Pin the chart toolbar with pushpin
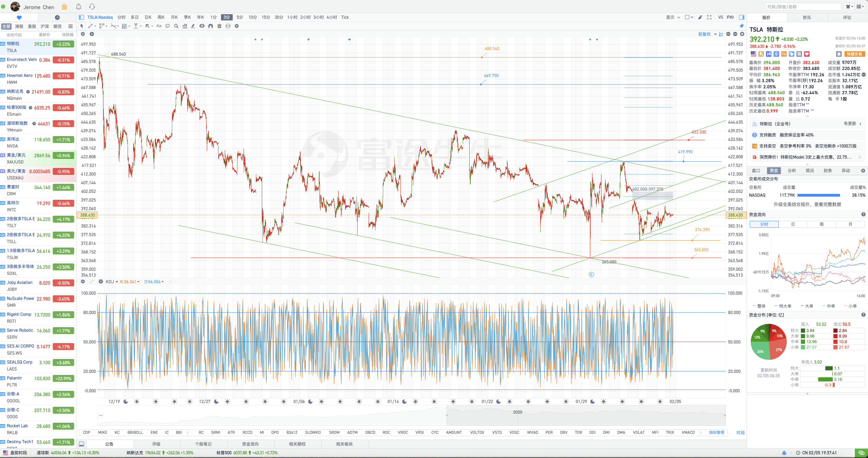Viewport: 868px width, 458px height. [x=742, y=26]
